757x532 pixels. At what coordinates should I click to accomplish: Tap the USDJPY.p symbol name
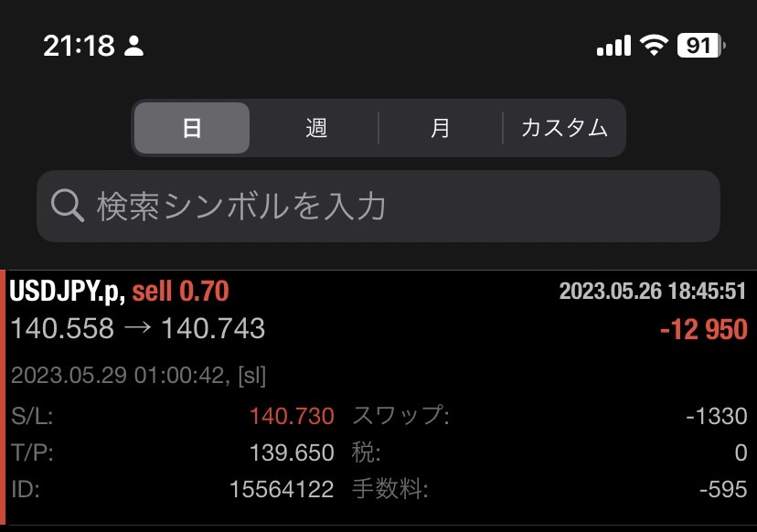point(67,292)
